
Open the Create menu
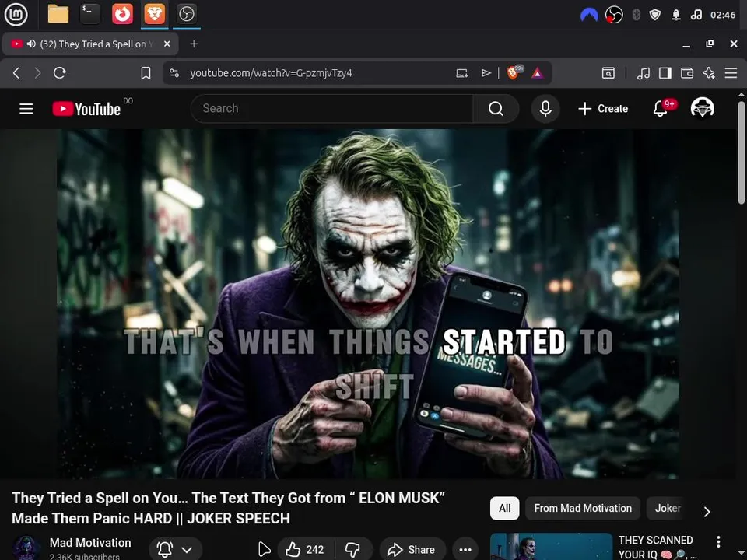pos(603,109)
